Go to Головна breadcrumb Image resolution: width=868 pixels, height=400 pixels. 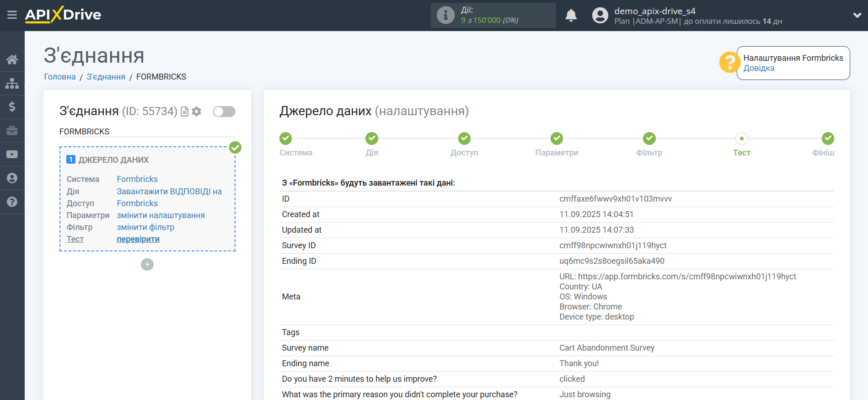coord(60,77)
